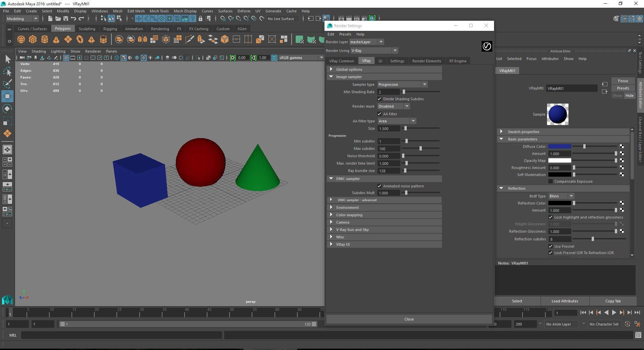
Task: Toggle Lock highlight and reflection glossiness
Action: [550, 217]
